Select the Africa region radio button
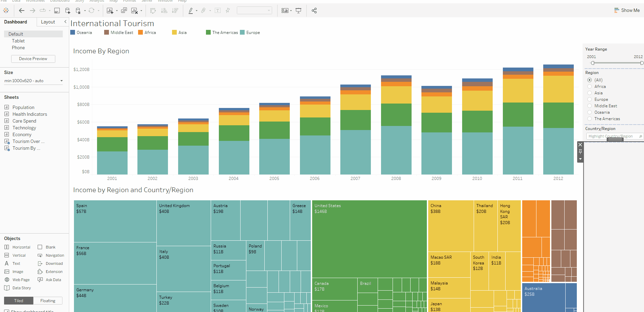The width and height of the screenshot is (644, 312). (589, 86)
